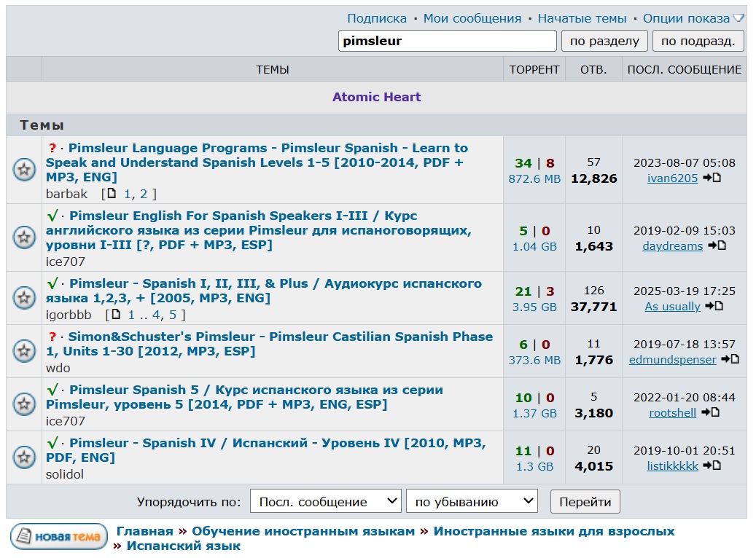Go to page 5 of igorbbb's topic
The image size is (756, 558).
(x=173, y=315)
